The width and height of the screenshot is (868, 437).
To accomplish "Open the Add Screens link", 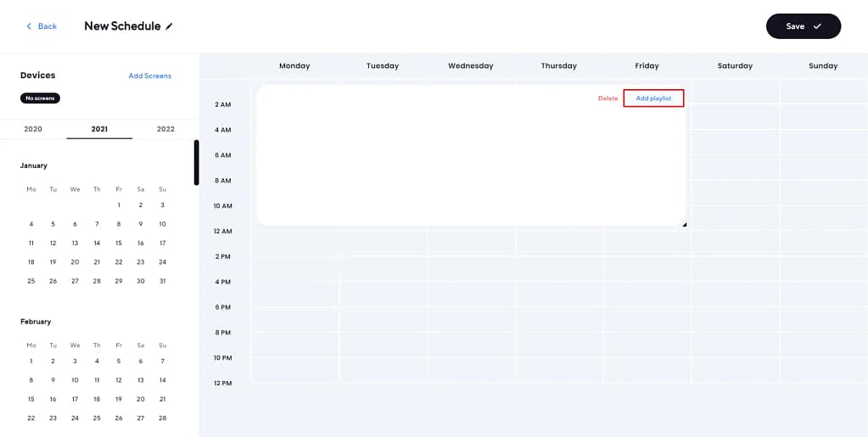I will point(149,76).
